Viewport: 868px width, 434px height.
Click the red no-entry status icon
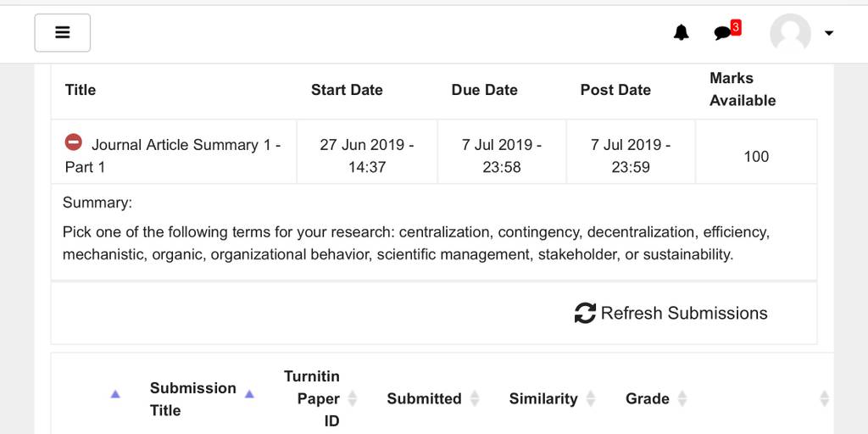click(x=74, y=142)
